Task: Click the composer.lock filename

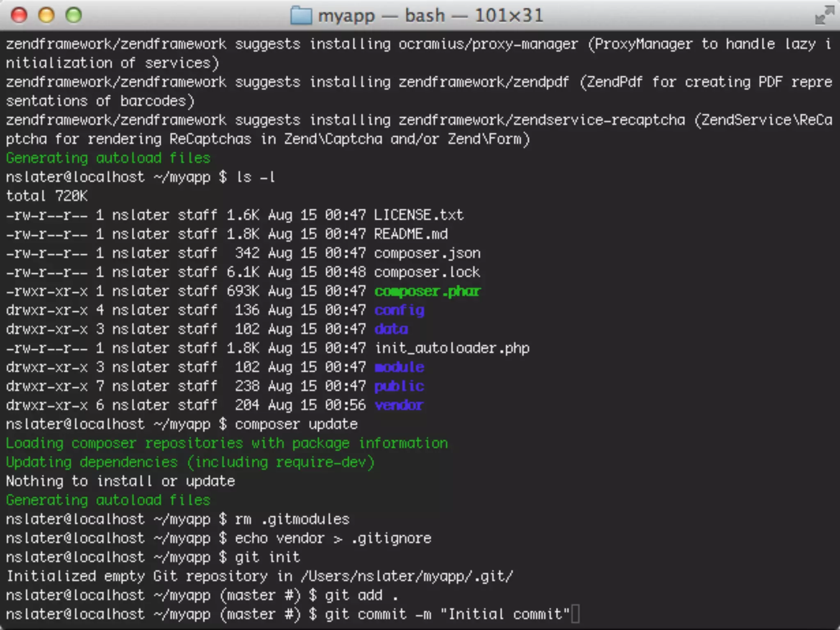Action: coord(427,272)
